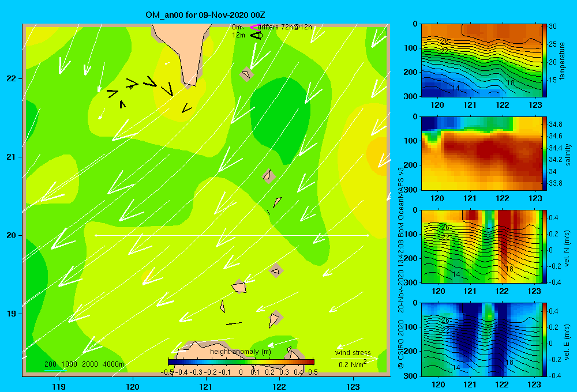This screenshot has height=392, width=577.
Task: Click the 'vel. E (m/s)' axis label
Action: pos(567,341)
